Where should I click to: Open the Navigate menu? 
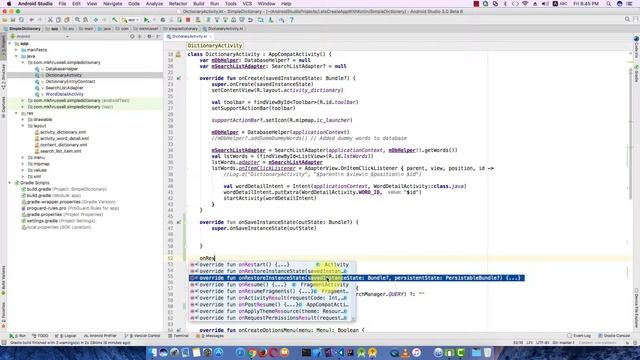tap(113, 4)
